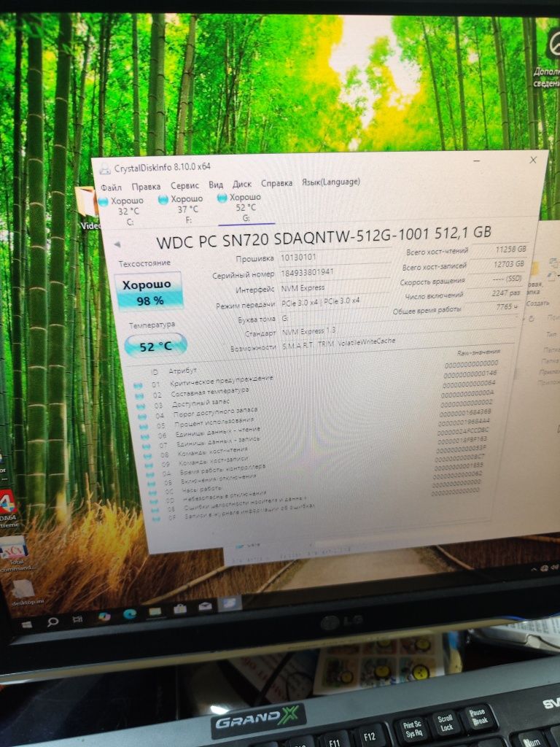Click the 52 °C temperature indicator
This screenshot has height=747, width=560.
coord(155,346)
